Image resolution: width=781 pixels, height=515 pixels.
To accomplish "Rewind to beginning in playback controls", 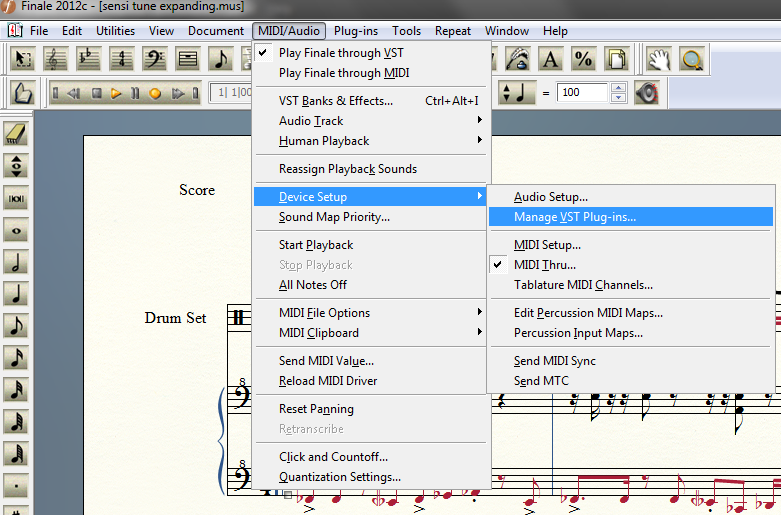I will 55,93.
